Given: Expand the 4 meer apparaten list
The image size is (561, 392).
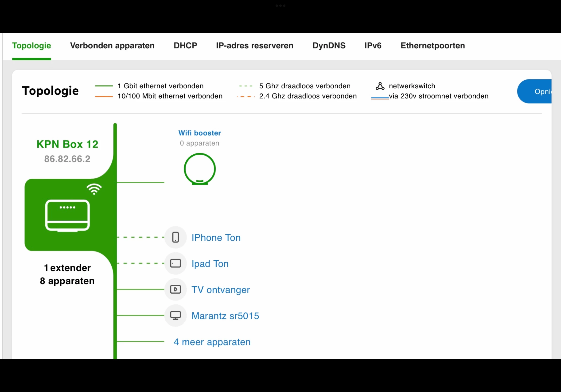Looking at the screenshot, I should (212, 342).
